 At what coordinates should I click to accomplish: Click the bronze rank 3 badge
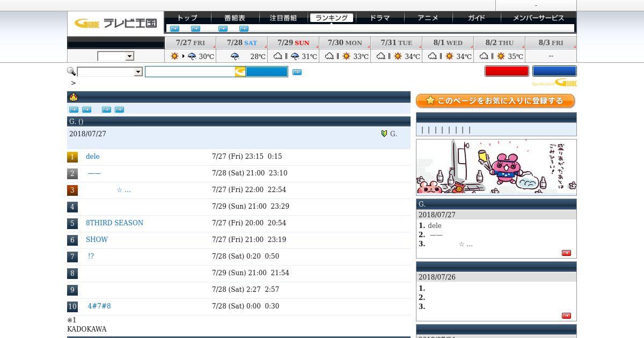pos(72,190)
